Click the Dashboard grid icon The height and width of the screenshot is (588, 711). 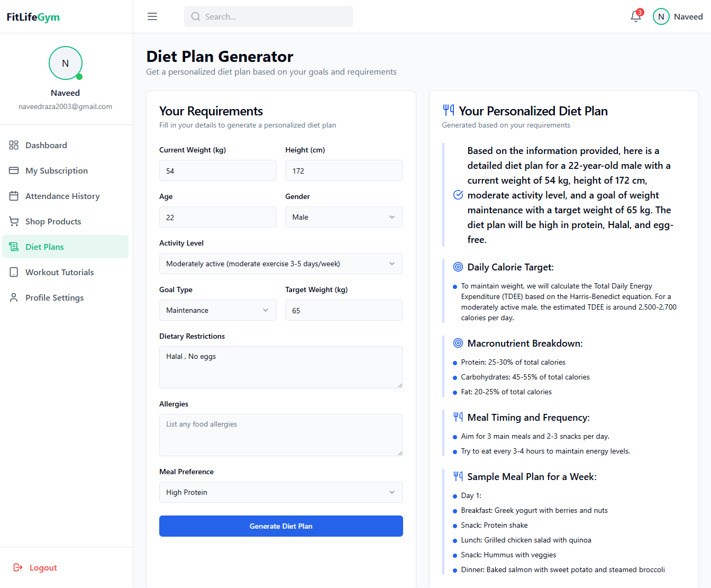click(14, 145)
